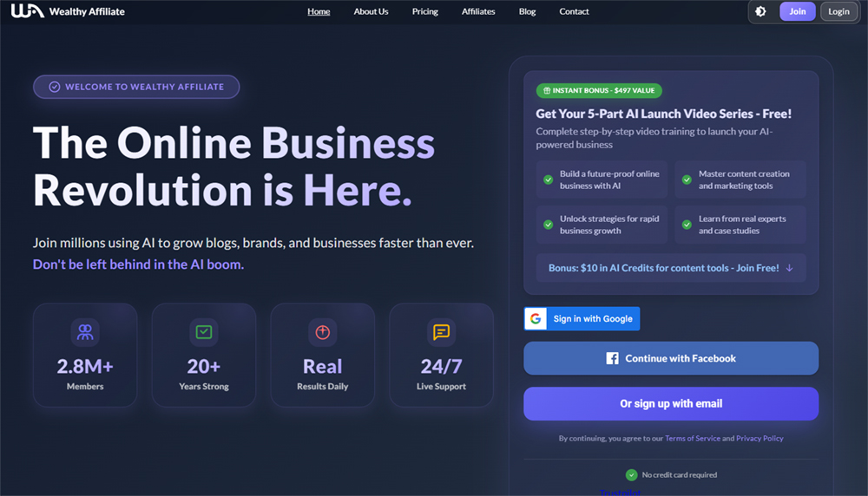Click the Facebook logo icon

pos(612,358)
